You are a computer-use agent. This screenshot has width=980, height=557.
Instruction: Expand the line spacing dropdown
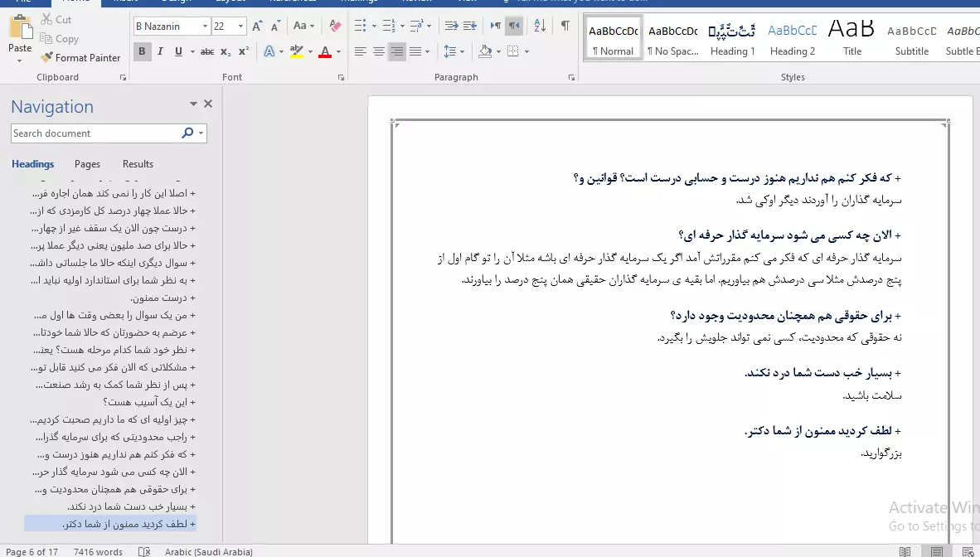[x=462, y=52]
